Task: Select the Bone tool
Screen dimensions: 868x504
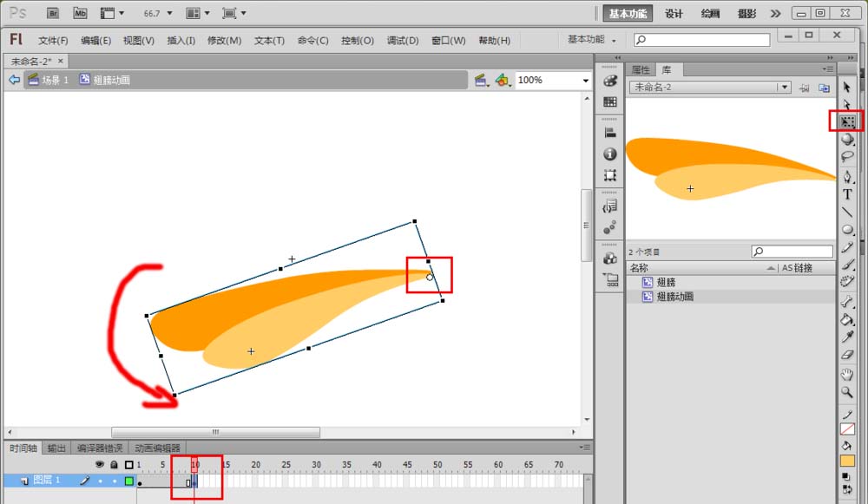Action: click(847, 302)
